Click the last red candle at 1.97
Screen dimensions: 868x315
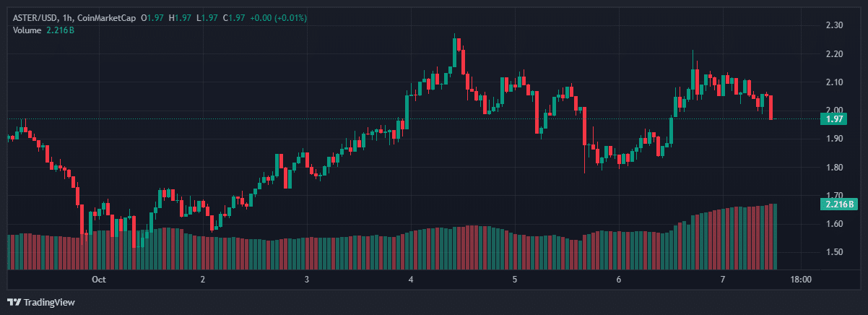771,108
